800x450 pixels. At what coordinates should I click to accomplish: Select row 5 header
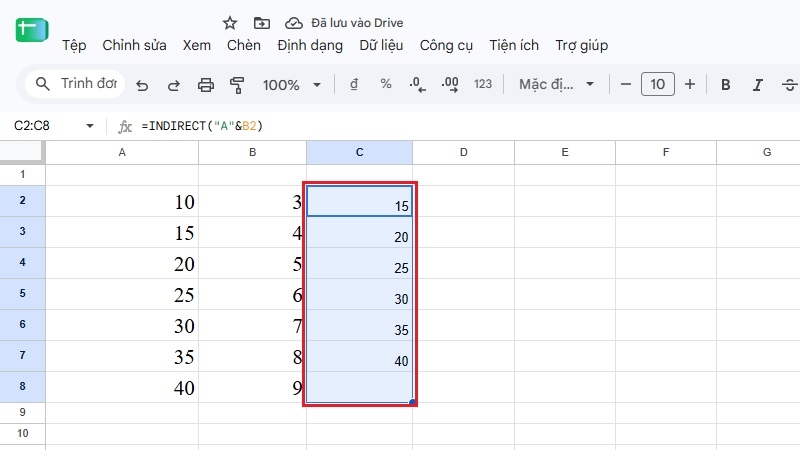click(x=22, y=294)
